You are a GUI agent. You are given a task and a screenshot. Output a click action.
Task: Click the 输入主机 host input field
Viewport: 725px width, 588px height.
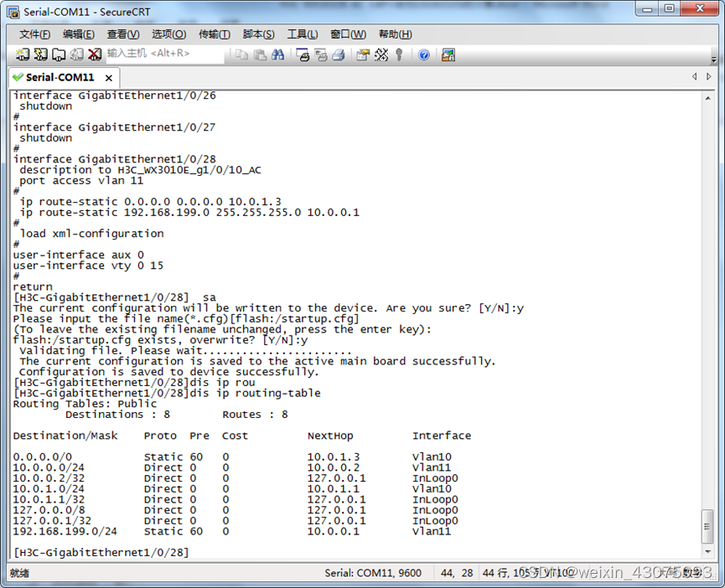[164, 54]
